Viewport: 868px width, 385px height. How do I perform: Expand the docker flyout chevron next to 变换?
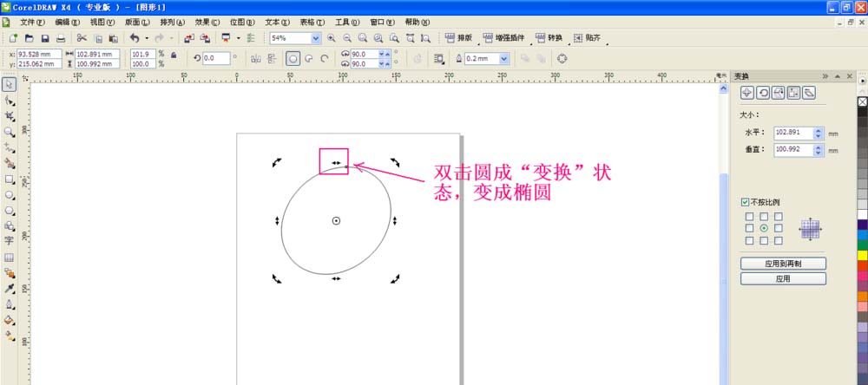(825, 76)
